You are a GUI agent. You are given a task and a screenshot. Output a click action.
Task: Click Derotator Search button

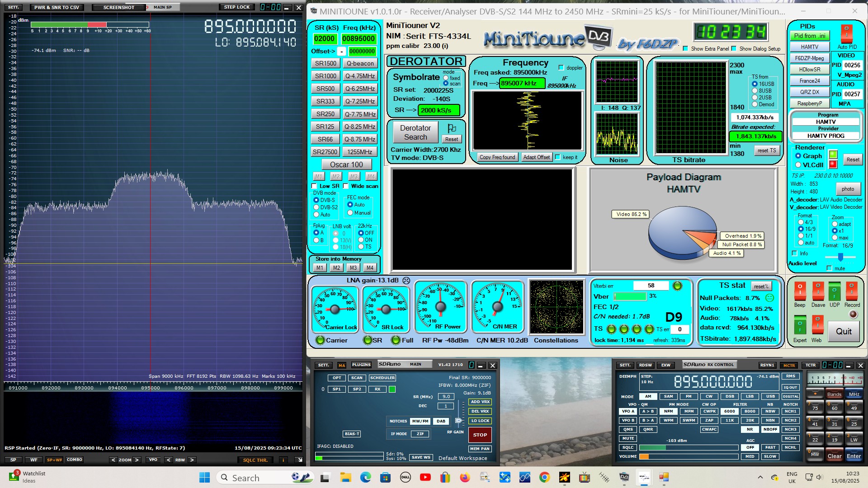[415, 132]
